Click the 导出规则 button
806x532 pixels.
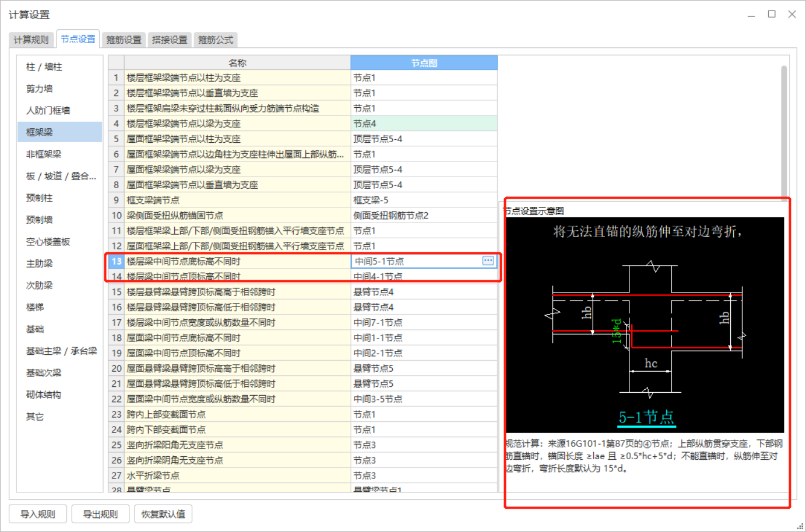(x=100, y=514)
